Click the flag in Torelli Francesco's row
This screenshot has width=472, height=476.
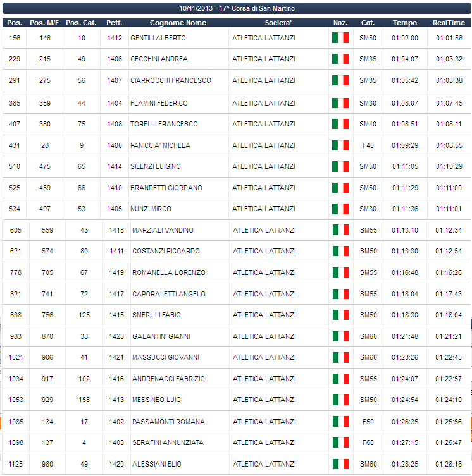340,125
